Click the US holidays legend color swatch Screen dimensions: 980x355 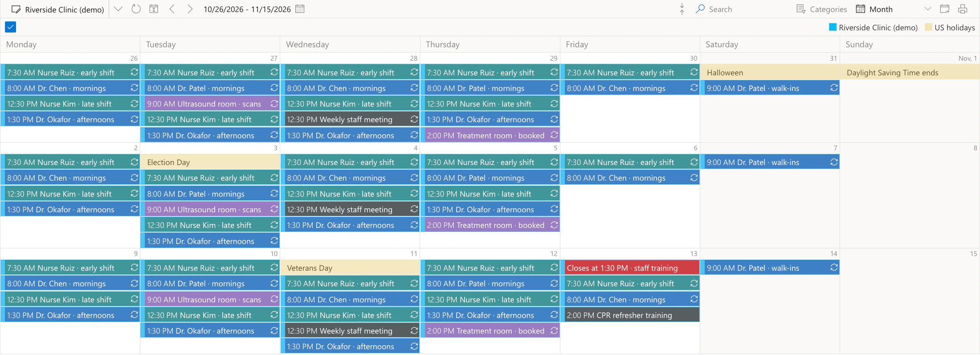click(x=928, y=27)
